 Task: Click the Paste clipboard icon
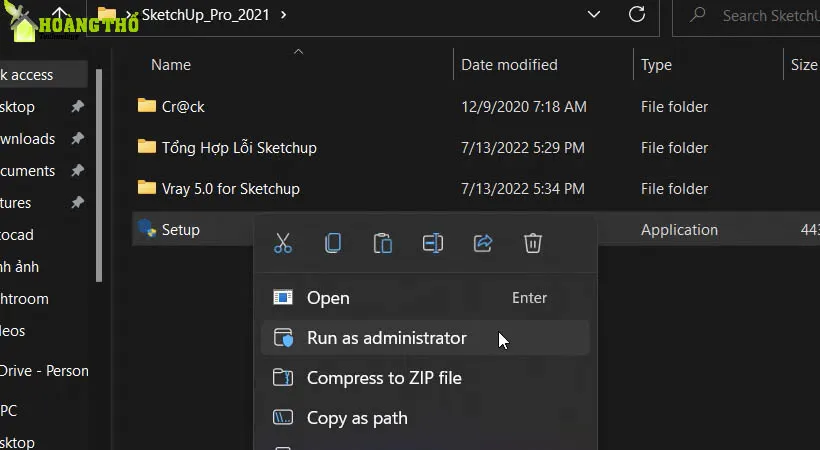click(383, 244)
